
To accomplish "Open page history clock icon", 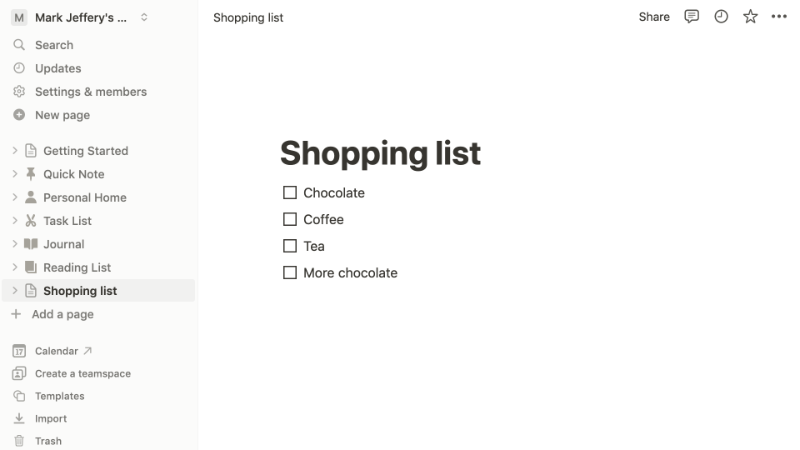I will coord(721,17).
